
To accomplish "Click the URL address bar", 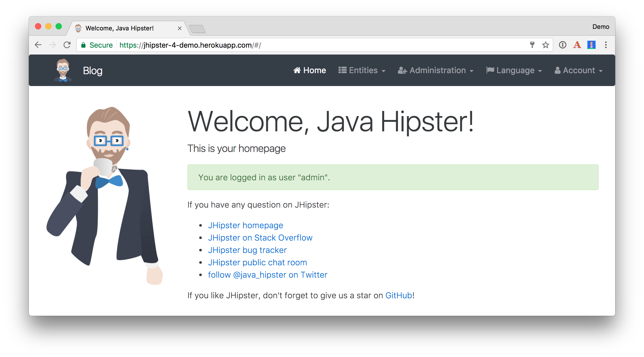I will 309,45.
